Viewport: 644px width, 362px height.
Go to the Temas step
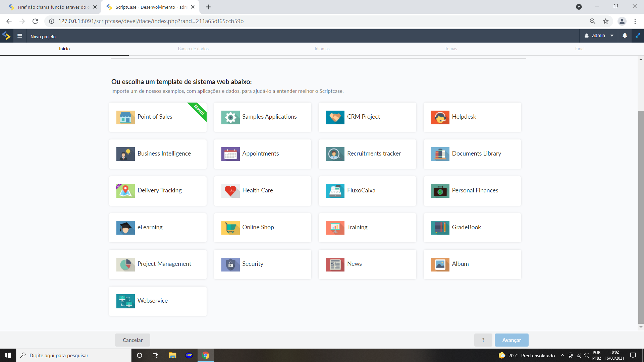tap(451, 49)
